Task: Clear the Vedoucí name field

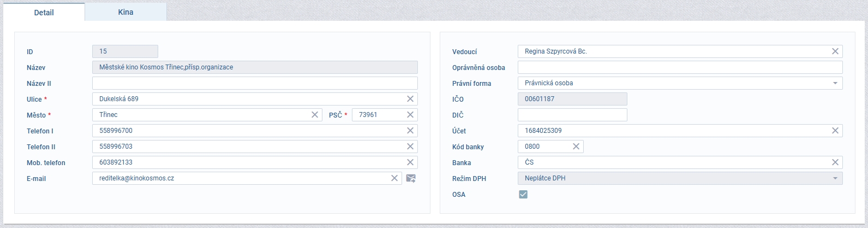Action: (x=835, y=51)
